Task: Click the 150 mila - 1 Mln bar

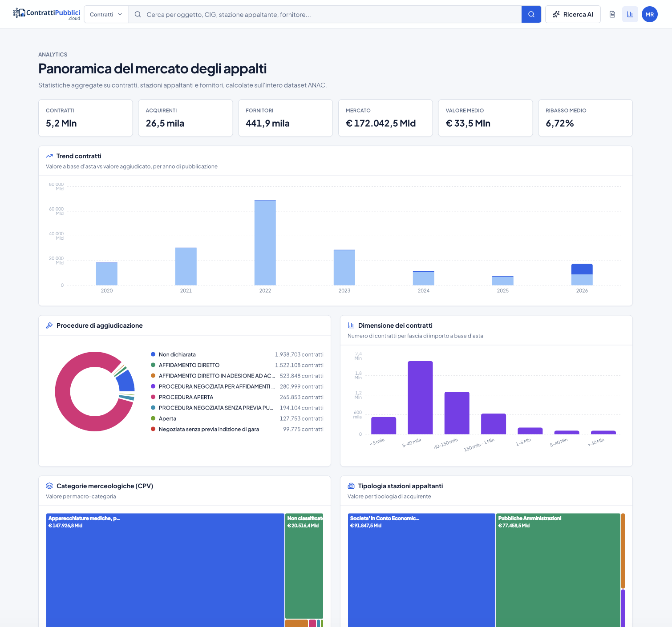Action: pos(494,424)
